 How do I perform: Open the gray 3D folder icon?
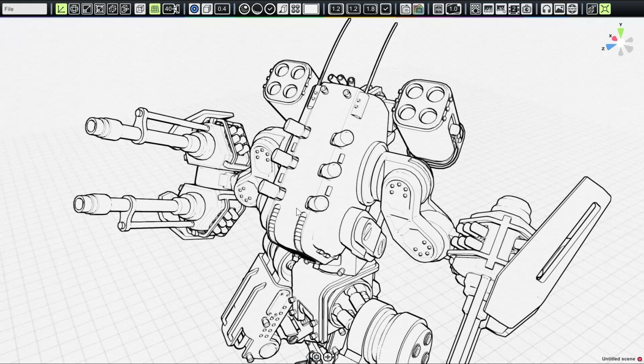click(x=405, y=9)
